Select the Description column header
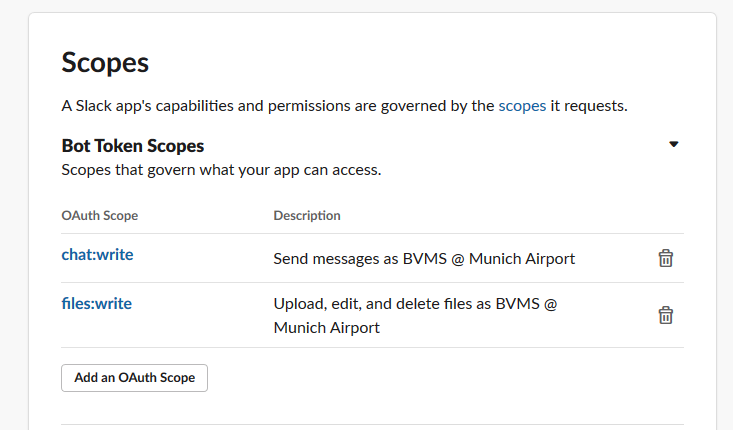733x430 pixels. click(307, 215)
